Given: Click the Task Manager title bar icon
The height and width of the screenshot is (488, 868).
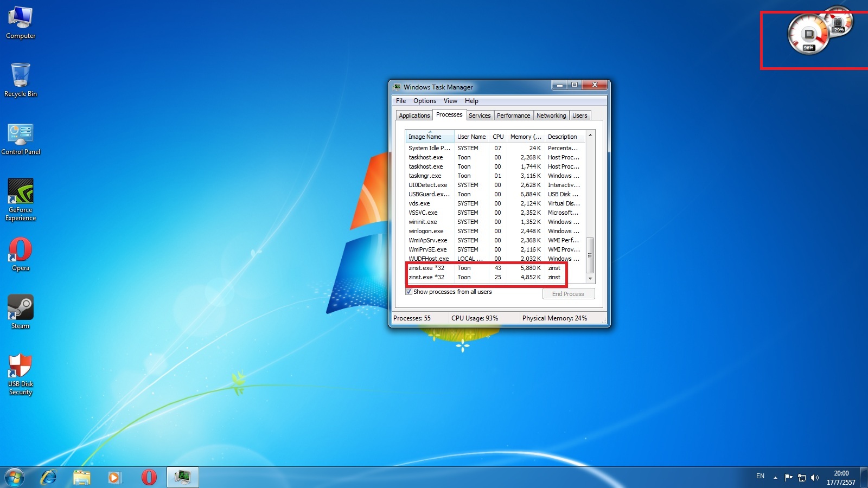Looking at the screenshot, I should [397, 87].
